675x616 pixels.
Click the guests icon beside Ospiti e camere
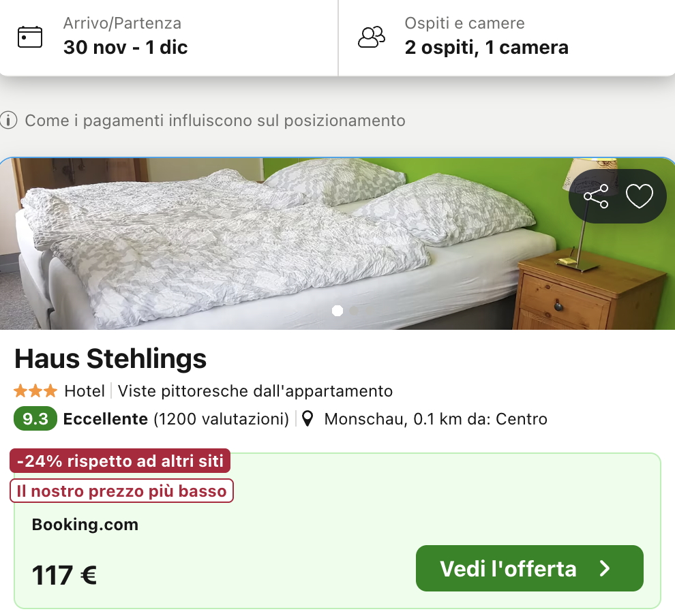(372, 37)
